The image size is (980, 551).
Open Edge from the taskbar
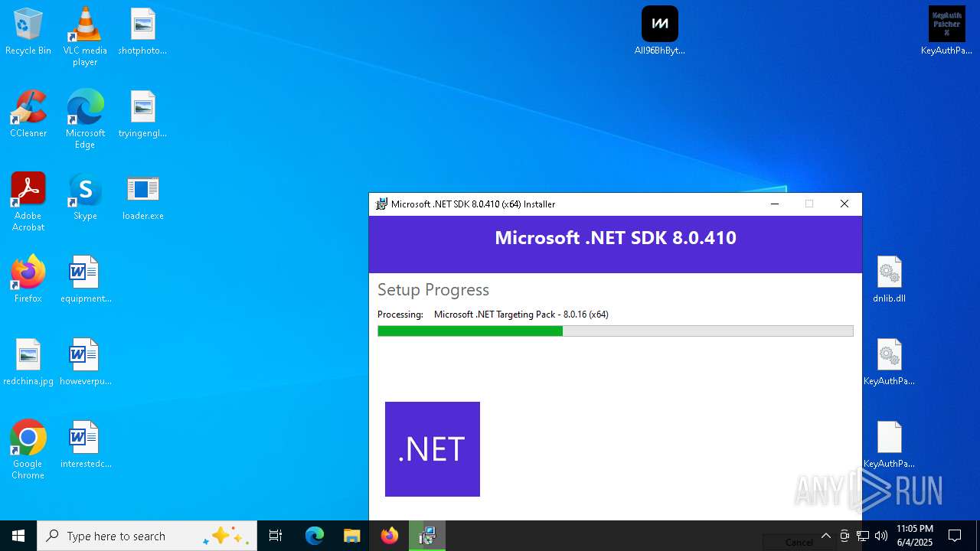pyautogui.click(x=315, y=536)
